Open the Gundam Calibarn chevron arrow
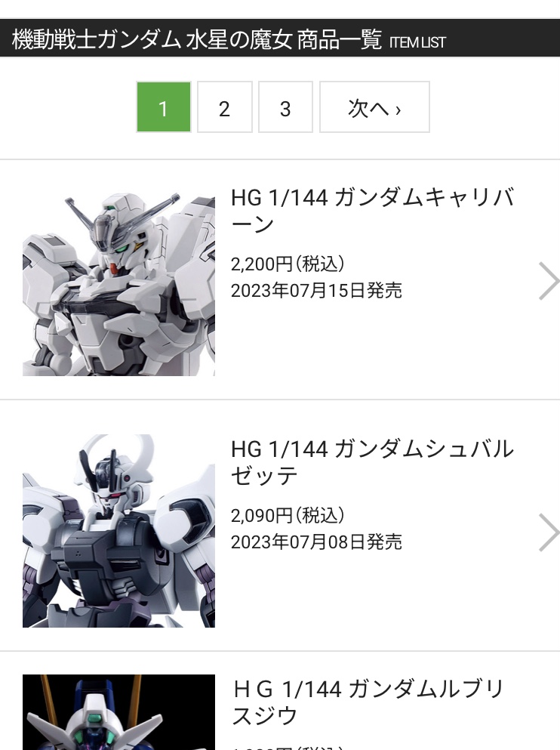Screen dimensions: 560x750 click(x=549, y=281)
